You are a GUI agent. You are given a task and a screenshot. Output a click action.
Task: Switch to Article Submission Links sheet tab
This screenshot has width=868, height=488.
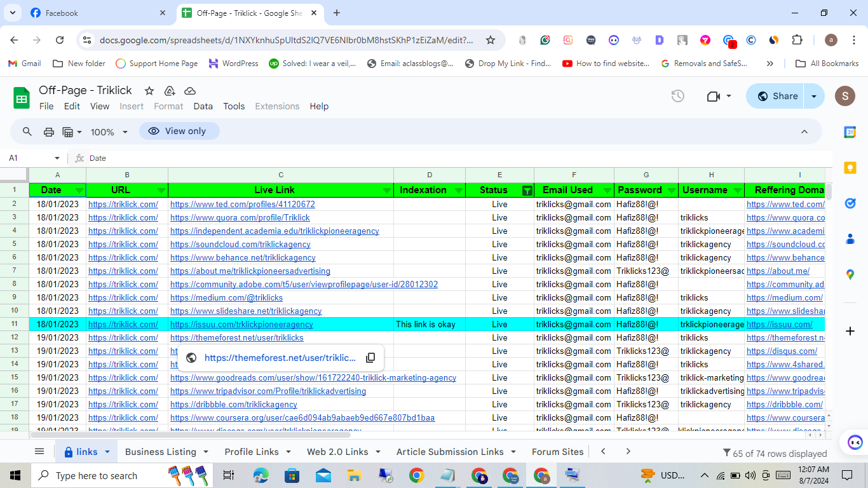[x=450, y=452]
